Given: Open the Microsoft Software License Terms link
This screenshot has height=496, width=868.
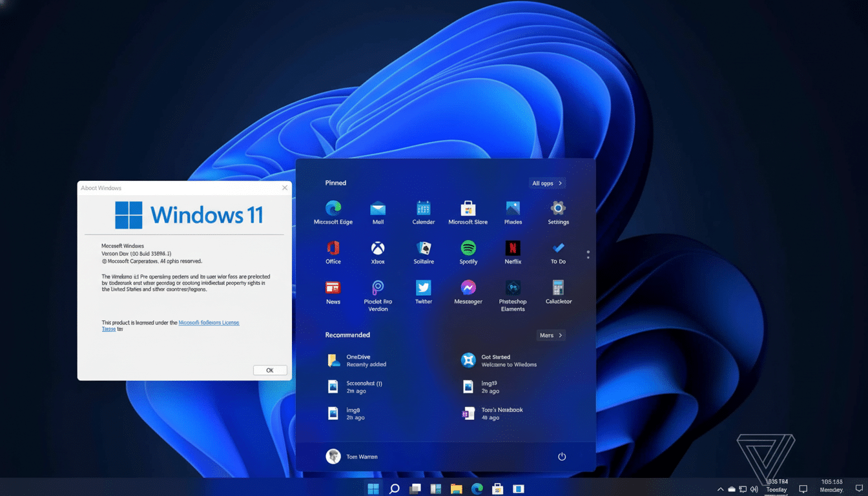Looking at the screenshot, I should tap(209, 322).
